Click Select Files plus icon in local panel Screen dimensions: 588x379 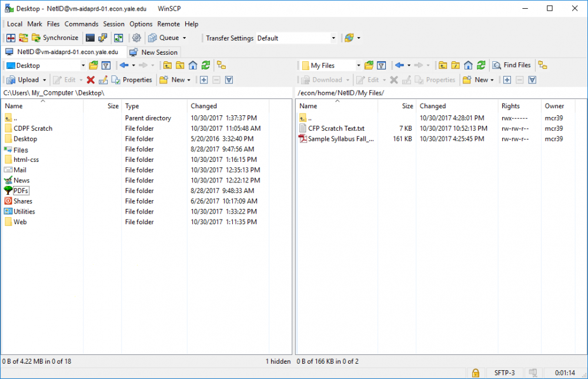[203, 80]
